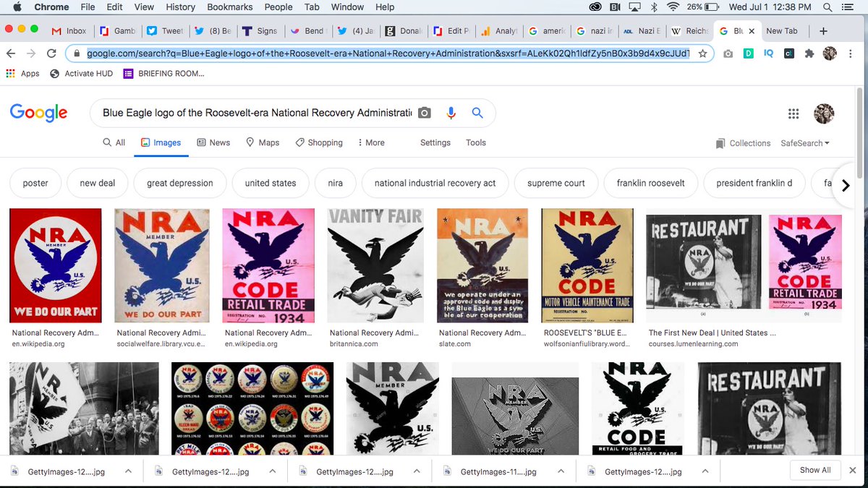Close the active Google search tab
The image size is (868, 488).
[x=752, y=31]
